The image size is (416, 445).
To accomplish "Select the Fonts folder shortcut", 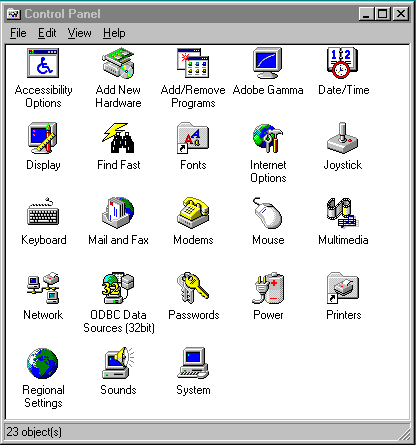I will coord(193,138).
